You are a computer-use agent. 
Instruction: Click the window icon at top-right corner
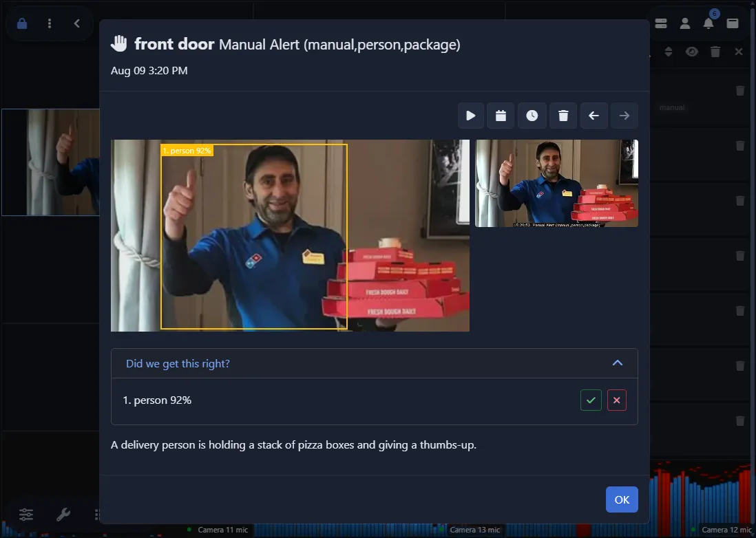(x=733, y=23)
